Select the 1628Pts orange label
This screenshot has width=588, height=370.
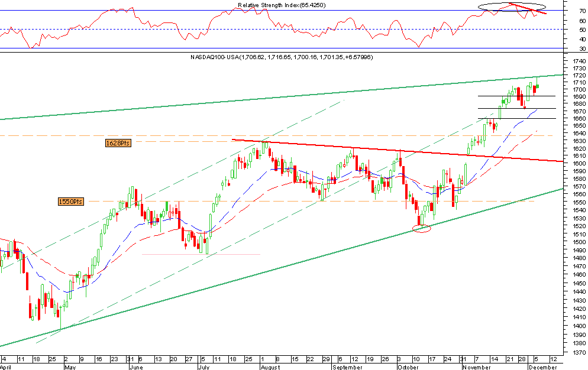(x=118, y=143)
